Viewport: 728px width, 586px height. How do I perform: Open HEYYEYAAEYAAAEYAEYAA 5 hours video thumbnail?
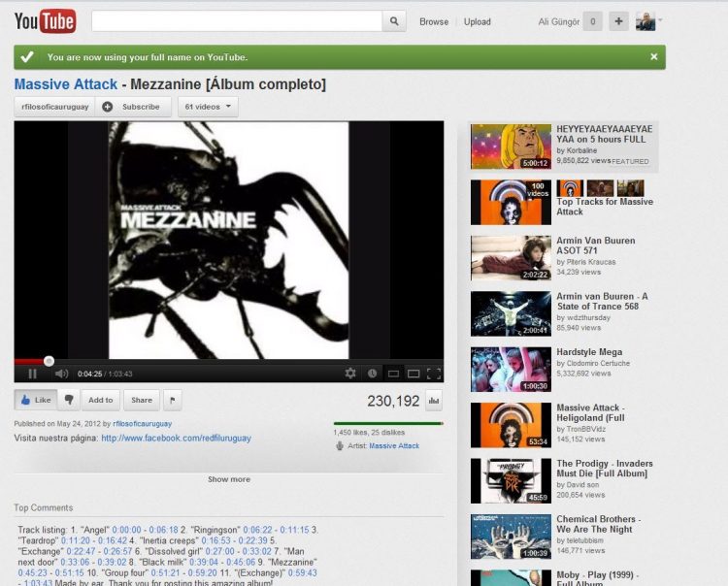(511, 146)
